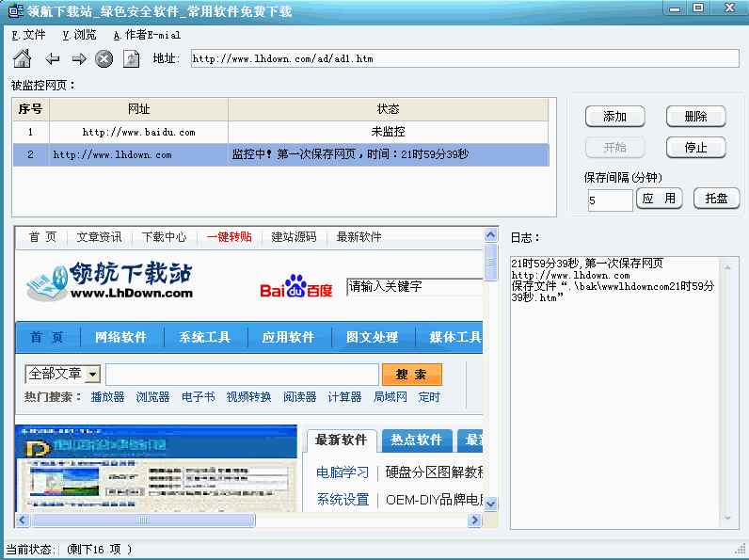Image resolution: width=749 pixels, height=560 pixels.
Task: Go back with the left arrow icon
Action: (52, 58)
